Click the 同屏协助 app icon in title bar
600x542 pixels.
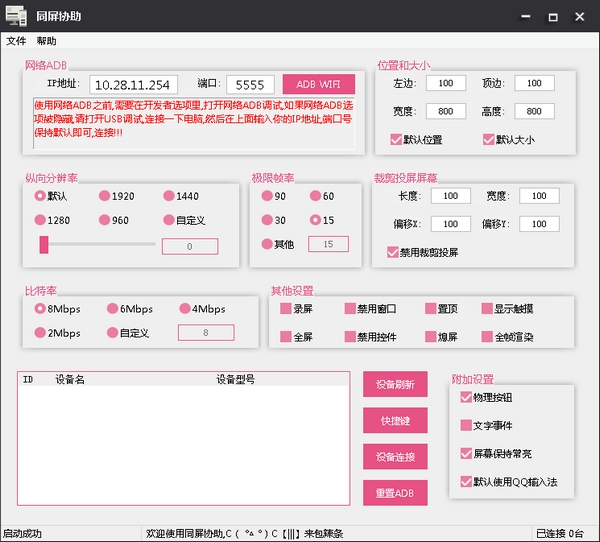coord(16,17)
